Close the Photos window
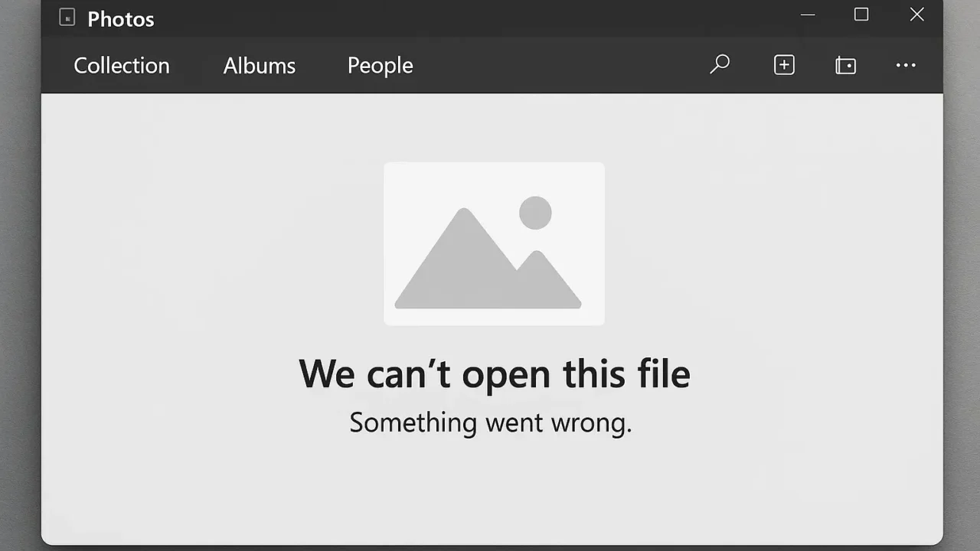This screenshot has width=980, height=551. pyautogui.click(x=916, y=15)
